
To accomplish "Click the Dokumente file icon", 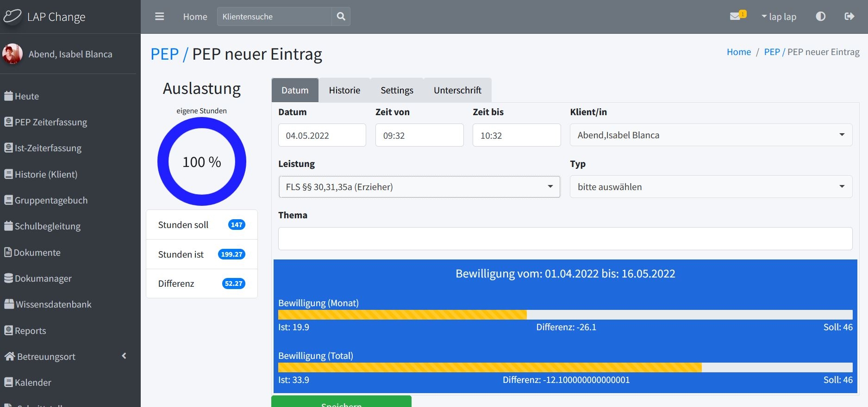I will tap(8, 253).
